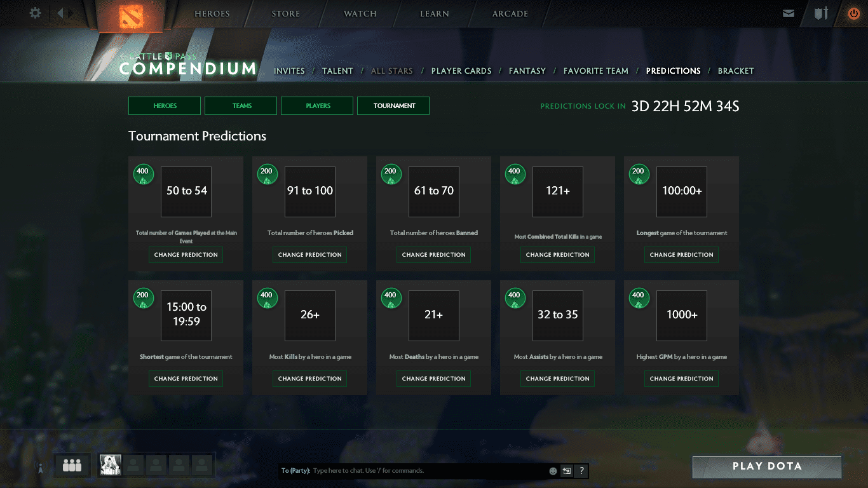Change prediction for Most Kills by a hero
Viewport: 868px width, 488px height.
(x=310, y=379)
